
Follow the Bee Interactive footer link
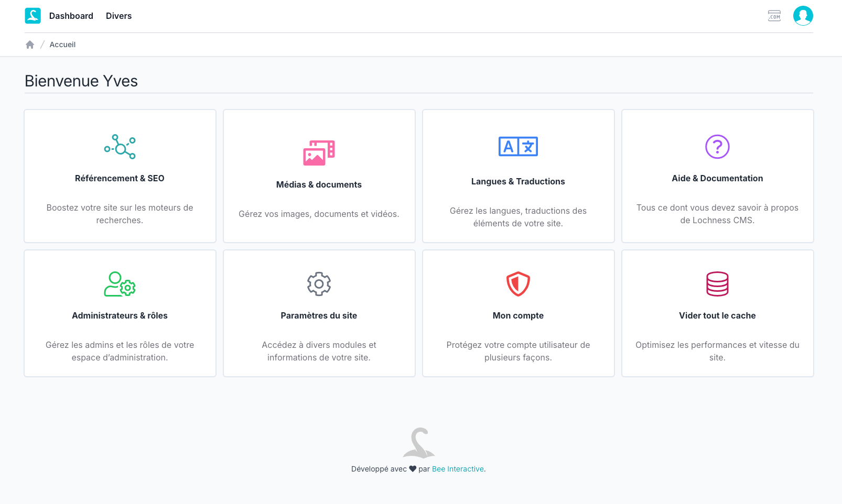458,469
